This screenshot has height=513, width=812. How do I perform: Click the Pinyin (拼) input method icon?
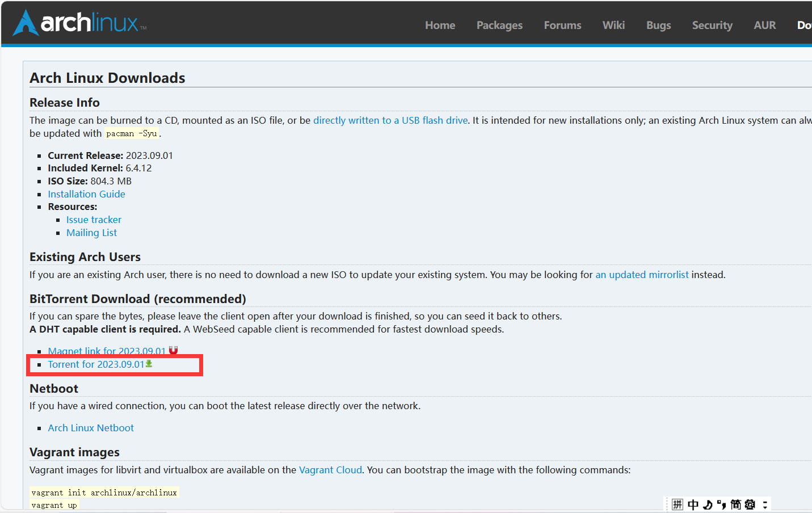click(678, 504)
